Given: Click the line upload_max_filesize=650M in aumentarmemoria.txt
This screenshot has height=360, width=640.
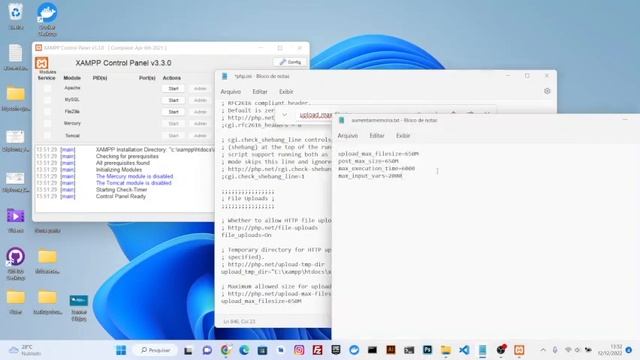Looking at the screenshot, I should 378,154.
